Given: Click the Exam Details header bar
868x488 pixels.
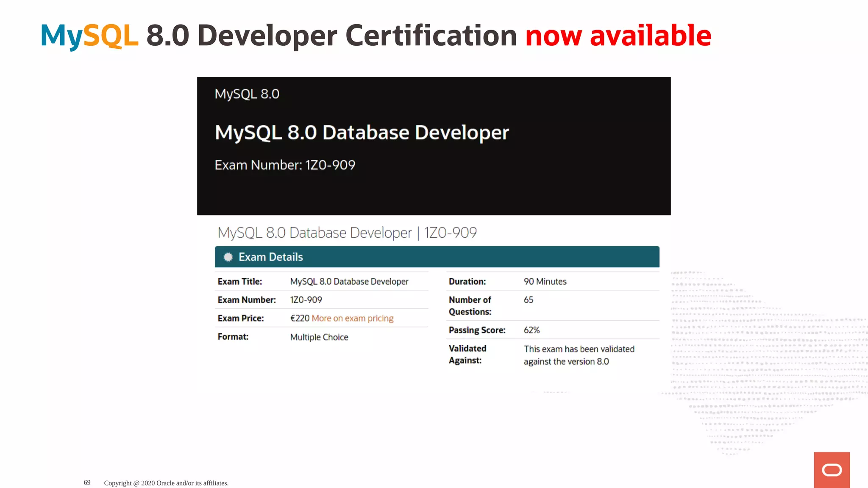Looking at the screenshot, I should pos(437,257).
